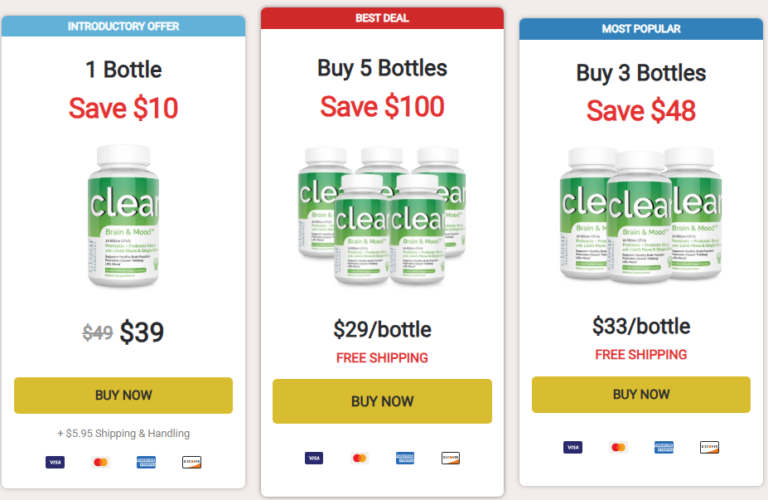768x500 pixels.
Task: Click the Best Deal red banner
Action: point(382,18)
